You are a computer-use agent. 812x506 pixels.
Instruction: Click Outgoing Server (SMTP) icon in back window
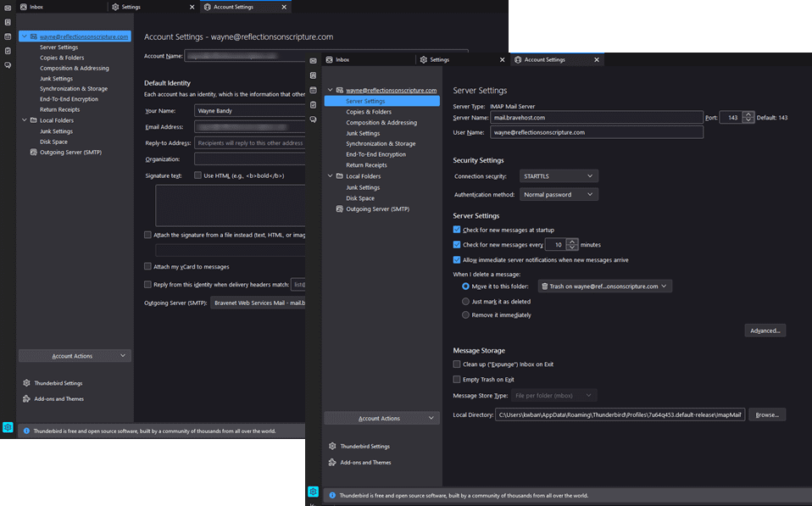34,153
